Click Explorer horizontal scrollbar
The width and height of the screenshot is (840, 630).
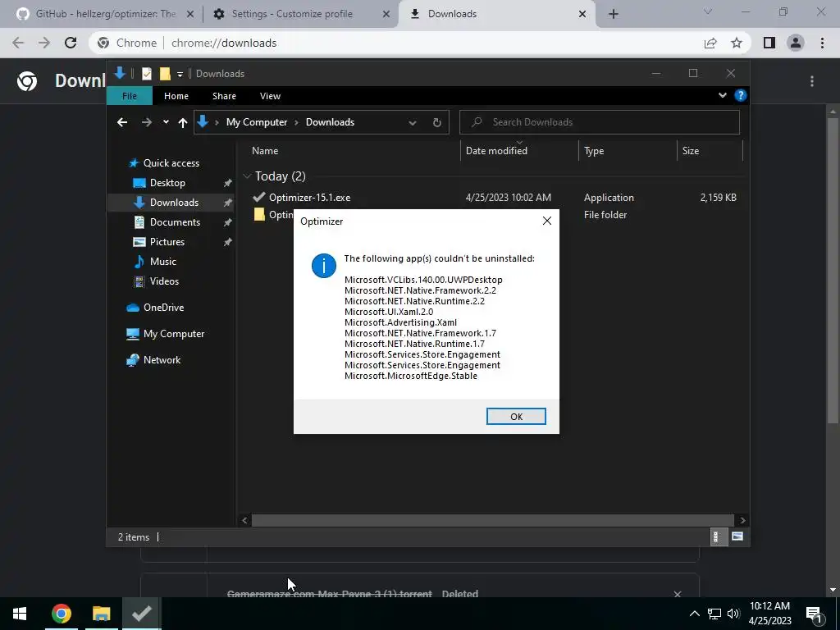[x=492, y=520]
